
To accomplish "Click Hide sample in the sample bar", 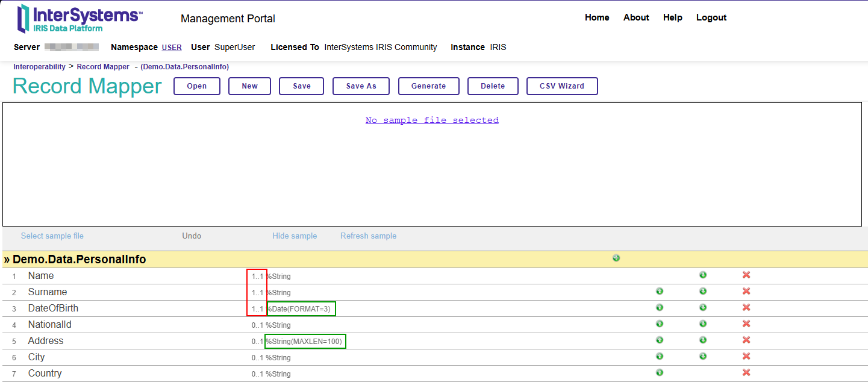I will pos(294,236).
